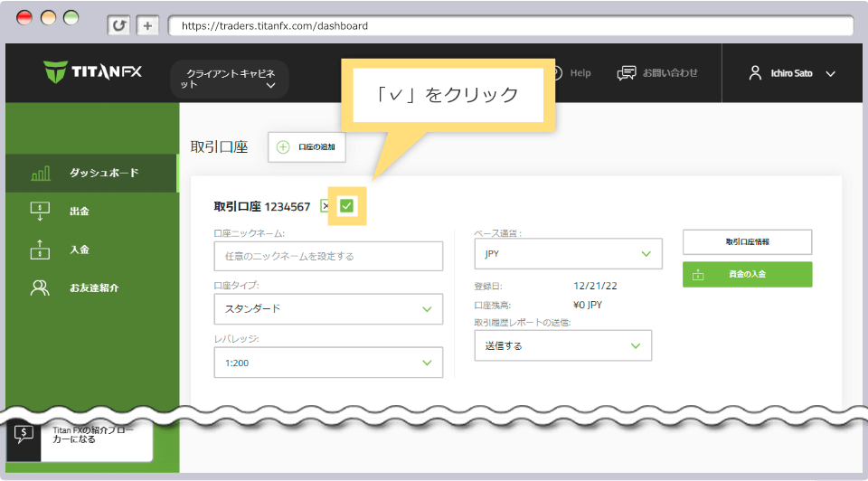
Task: Click the address bar URL field
Action: point(510,25)
